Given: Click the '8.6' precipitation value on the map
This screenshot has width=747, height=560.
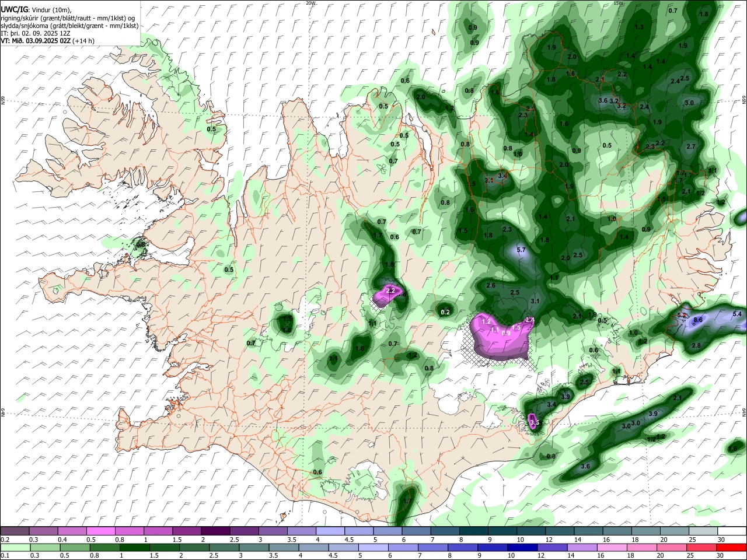Looking at the screenshot, I should (698, 320).
